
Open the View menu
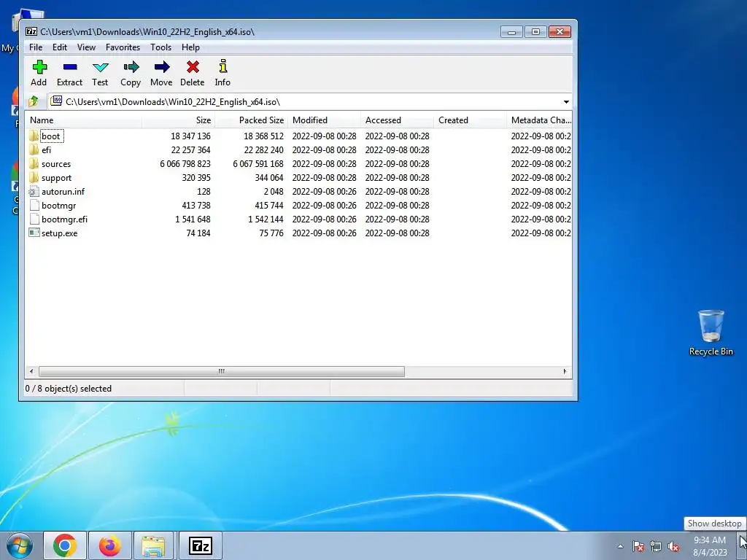pyautogui.click(x=86, y=47)
